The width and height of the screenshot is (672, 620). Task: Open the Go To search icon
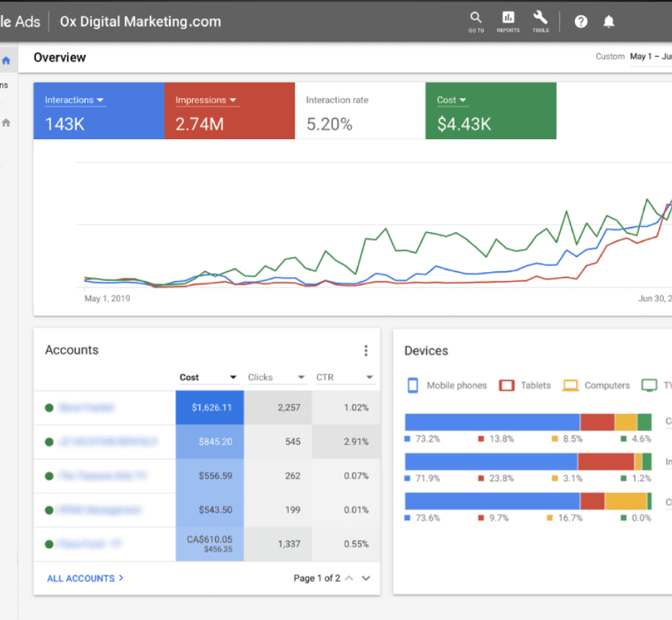(476, 19)
